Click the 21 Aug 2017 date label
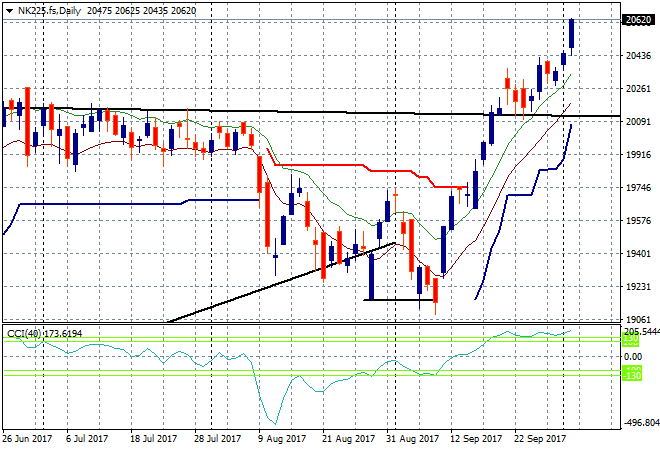Viewport: 660px width, 450px height. click(348, 439)
